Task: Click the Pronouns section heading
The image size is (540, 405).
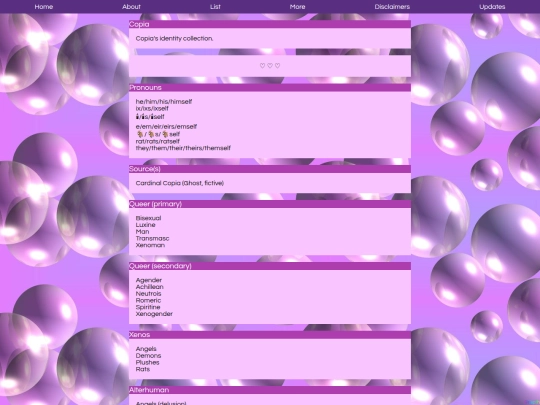Action: point(145,87)
